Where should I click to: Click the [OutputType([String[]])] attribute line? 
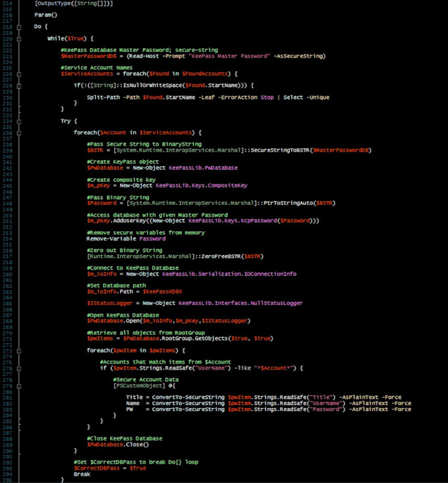click(x=74, y=3)
